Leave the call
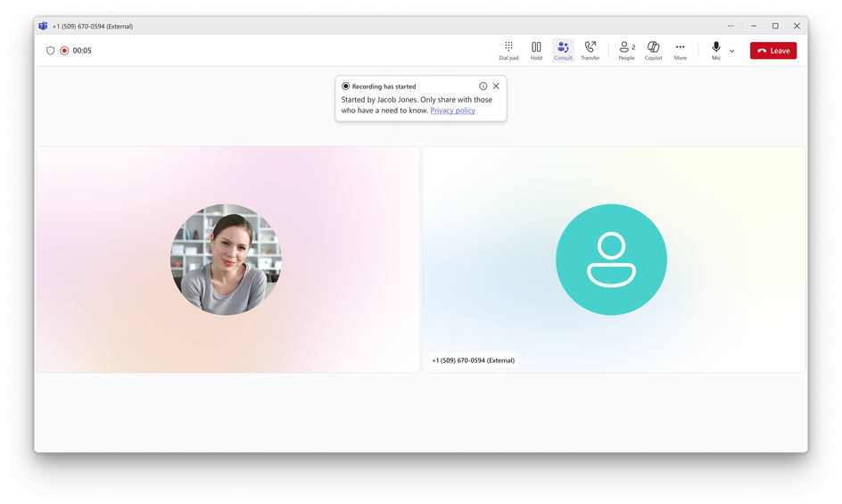The image size is (842, 504). (772, 51)
